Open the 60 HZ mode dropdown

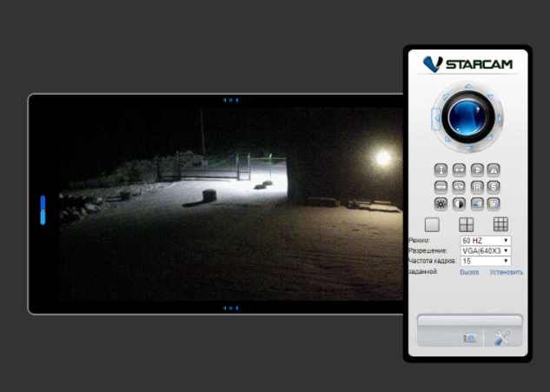pyautogui.click(x=486, y=241)
